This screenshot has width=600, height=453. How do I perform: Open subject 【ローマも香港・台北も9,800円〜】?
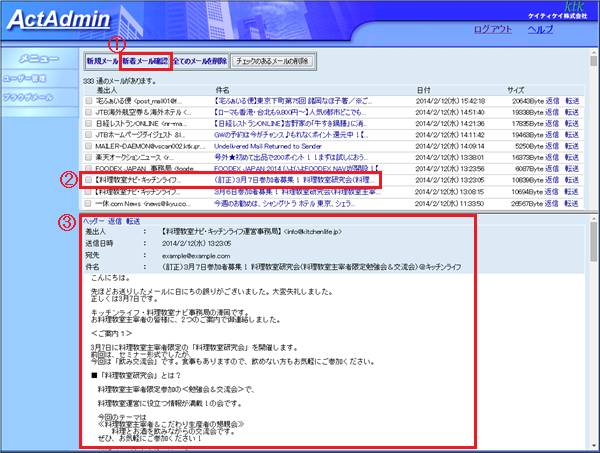(290, 112)
